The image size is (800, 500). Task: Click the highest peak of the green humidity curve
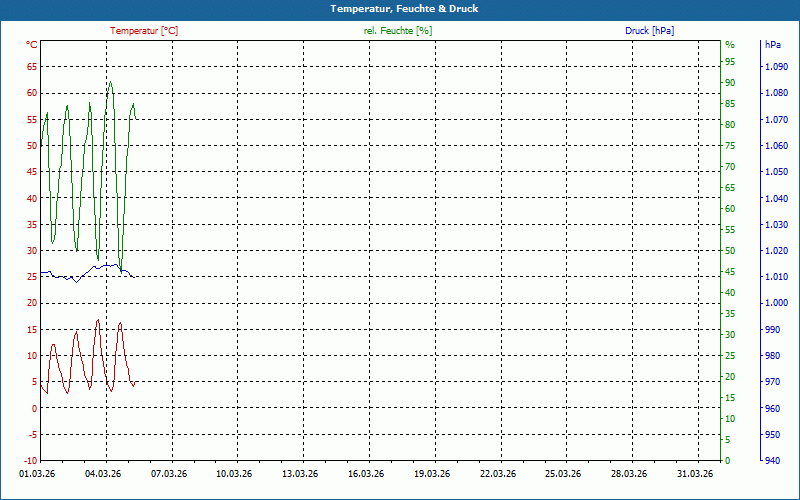pos(110,83)
